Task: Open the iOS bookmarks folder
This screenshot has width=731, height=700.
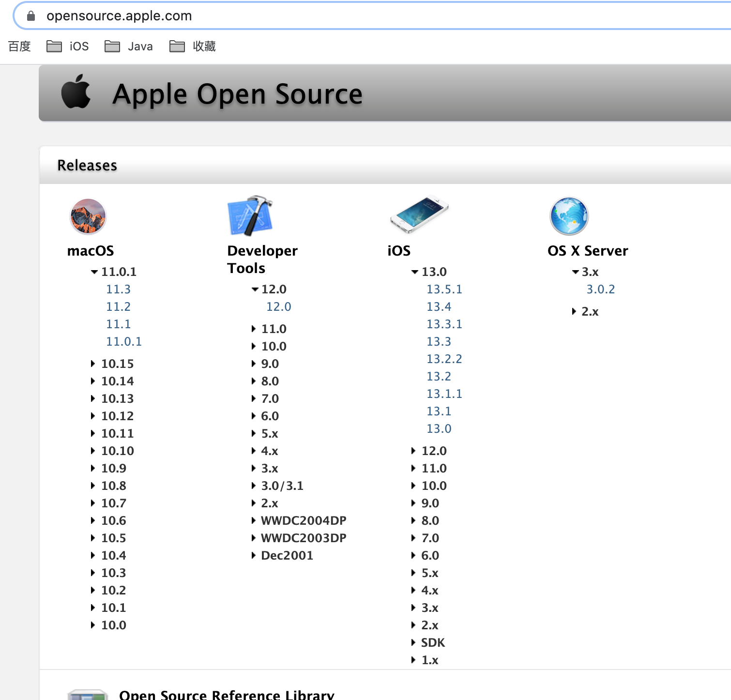Action: 68,46
